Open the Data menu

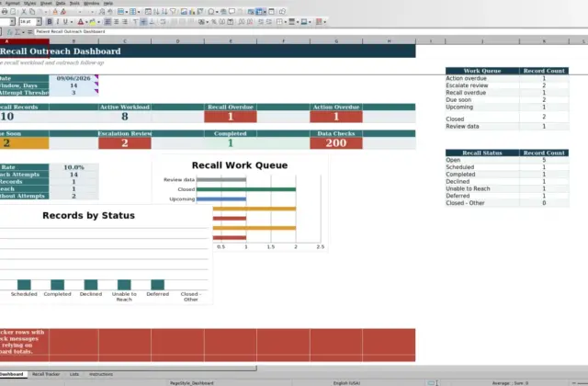point(61,3)
